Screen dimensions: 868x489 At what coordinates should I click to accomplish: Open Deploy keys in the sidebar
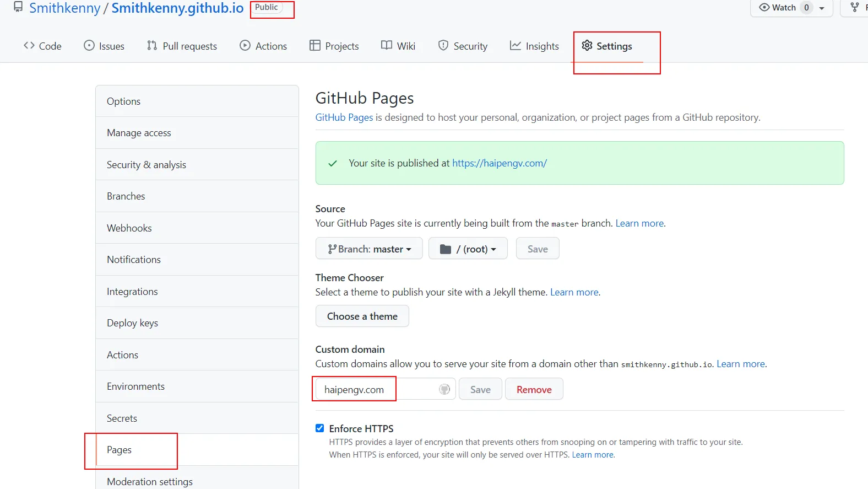(197, 323)
